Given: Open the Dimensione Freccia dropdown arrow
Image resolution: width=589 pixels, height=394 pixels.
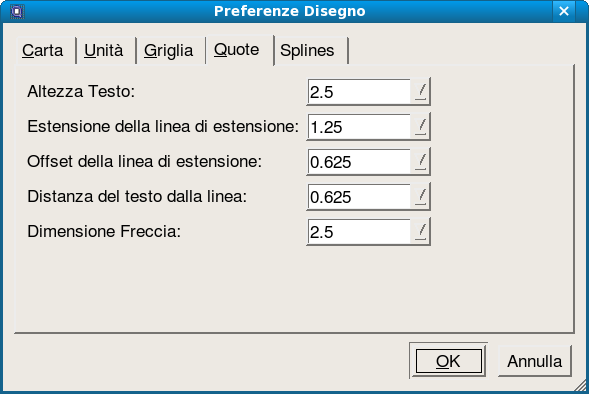Looking at the screenshot, I should click(x=421, y=231).
